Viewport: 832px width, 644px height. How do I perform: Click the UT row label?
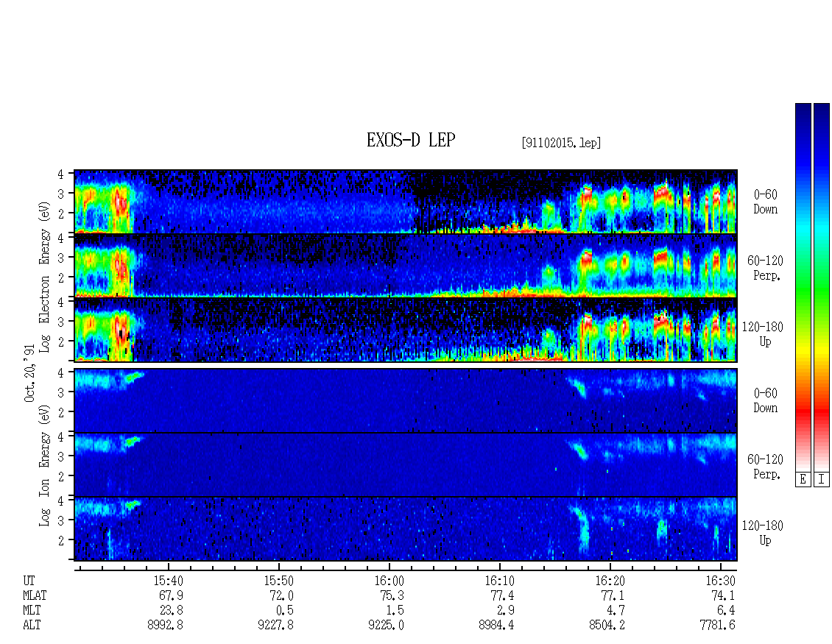tap(29, 581)
